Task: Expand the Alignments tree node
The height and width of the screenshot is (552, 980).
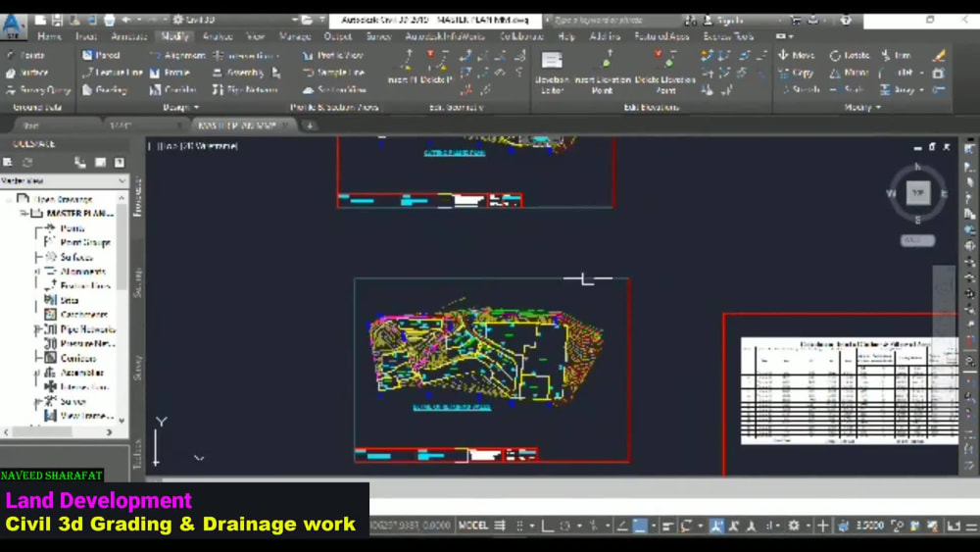Action: [x=37, y=272]
